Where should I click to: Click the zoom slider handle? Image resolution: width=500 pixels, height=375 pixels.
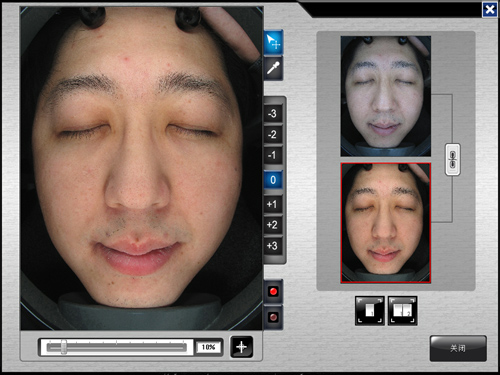pos(63,347)
